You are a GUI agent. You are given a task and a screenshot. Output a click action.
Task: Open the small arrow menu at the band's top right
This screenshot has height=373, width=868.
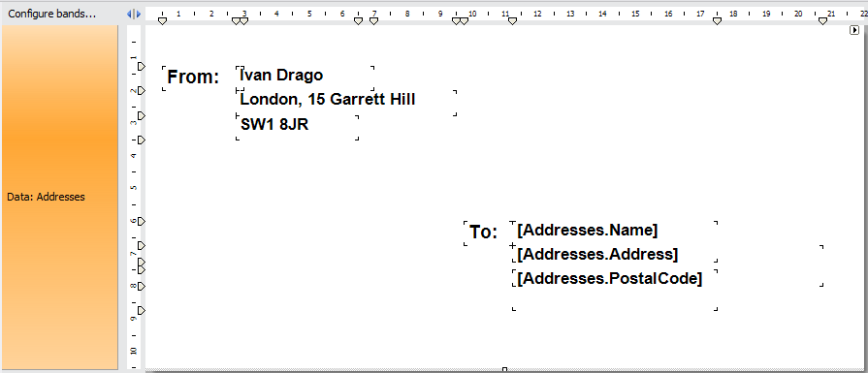(854, 31)
